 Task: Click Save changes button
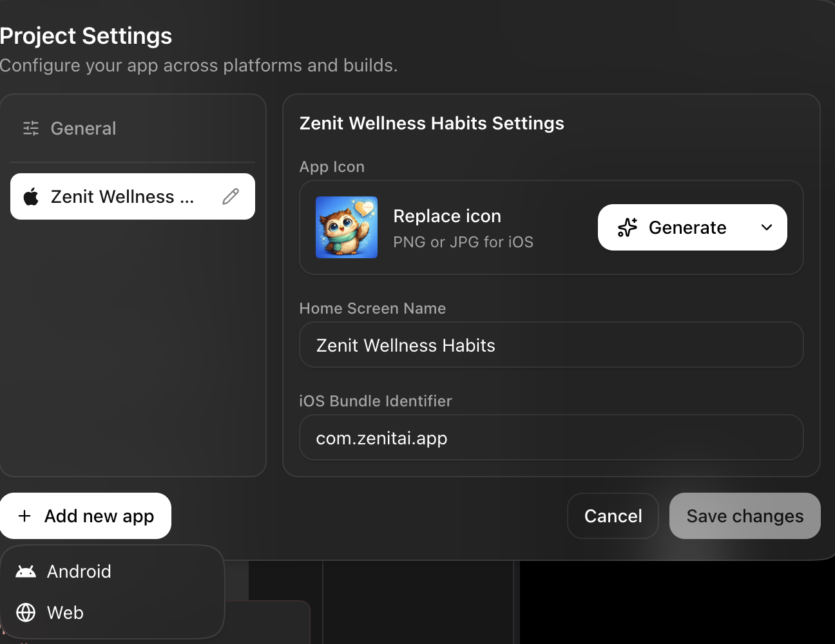(x=745, y=516)
